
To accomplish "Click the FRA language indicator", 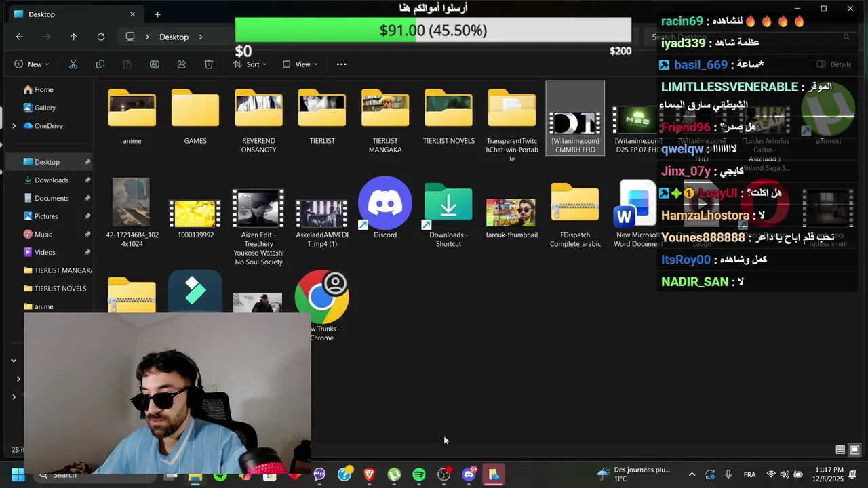I will [749, 475].
